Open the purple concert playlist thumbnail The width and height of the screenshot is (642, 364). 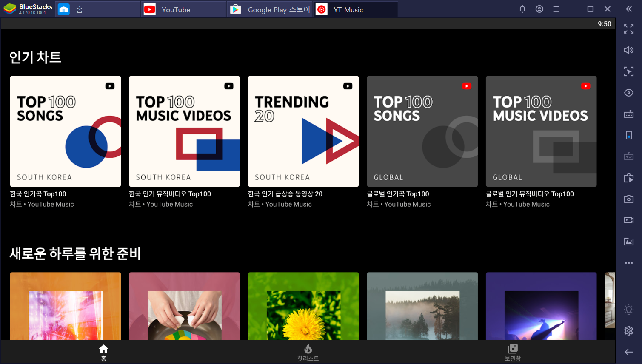point(541,306)
